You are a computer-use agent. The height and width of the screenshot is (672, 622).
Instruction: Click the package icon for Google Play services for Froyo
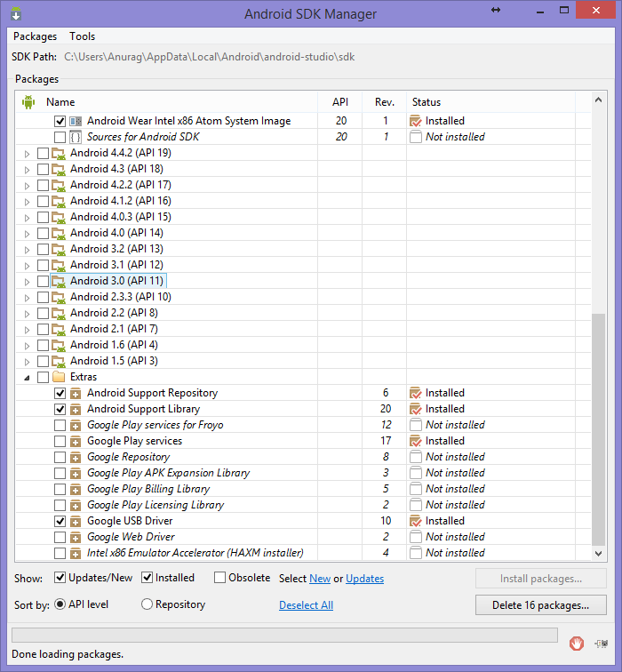pyautogui.click(x=76, y=425)
